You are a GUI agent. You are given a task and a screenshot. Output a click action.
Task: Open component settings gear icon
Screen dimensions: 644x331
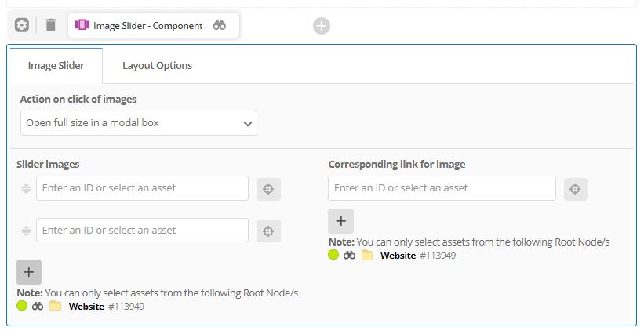22,25
